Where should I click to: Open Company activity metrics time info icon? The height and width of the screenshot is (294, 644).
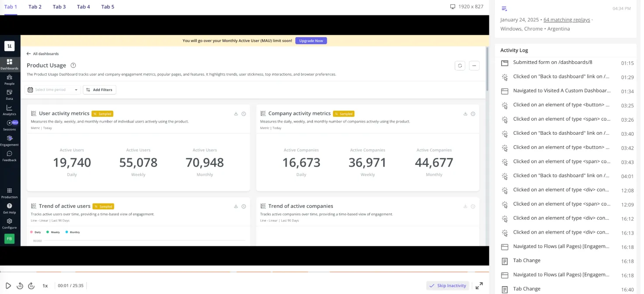(473, 114)
